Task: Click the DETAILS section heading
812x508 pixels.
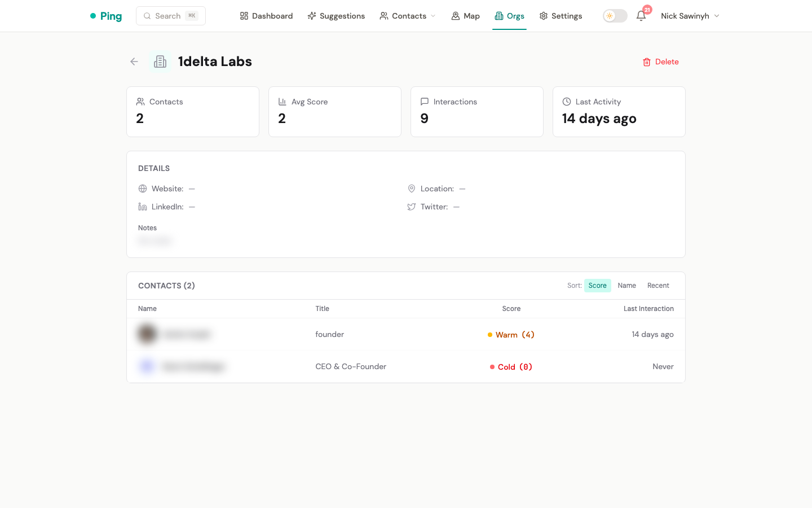Action: click(x=154, y=168)
